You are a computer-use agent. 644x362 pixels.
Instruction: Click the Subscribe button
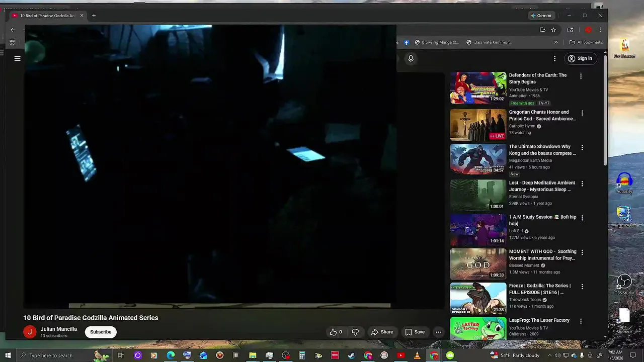[x=101, y=332]
